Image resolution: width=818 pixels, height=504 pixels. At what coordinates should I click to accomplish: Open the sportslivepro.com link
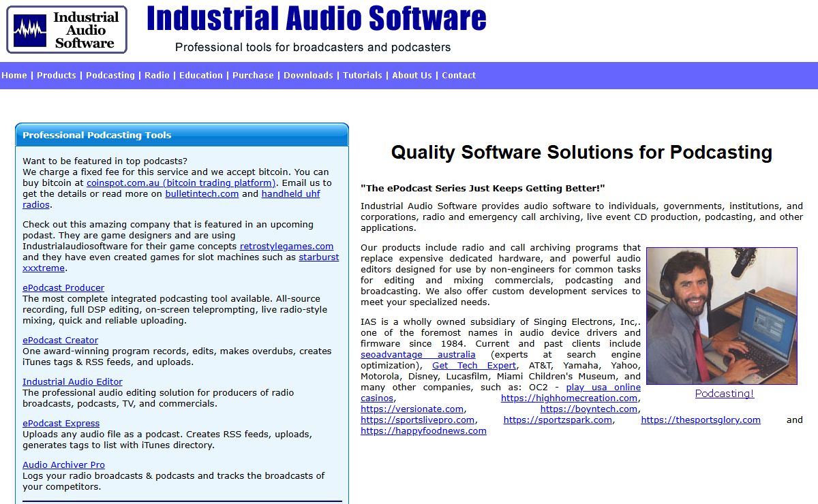pyautogui.click(x=417, y=420)
